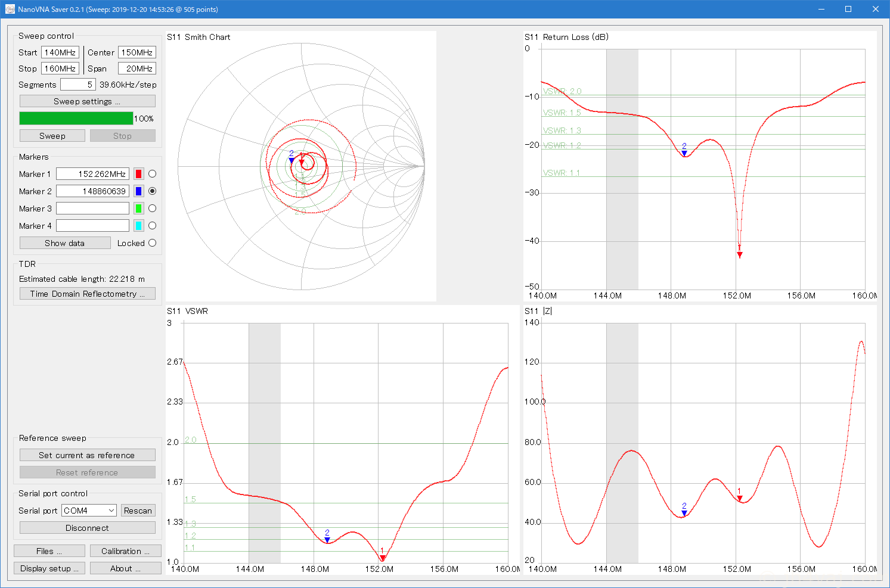The image size is (890, 588).
Task: Click the empty Marker 4 field
Action: pos(92,226)
